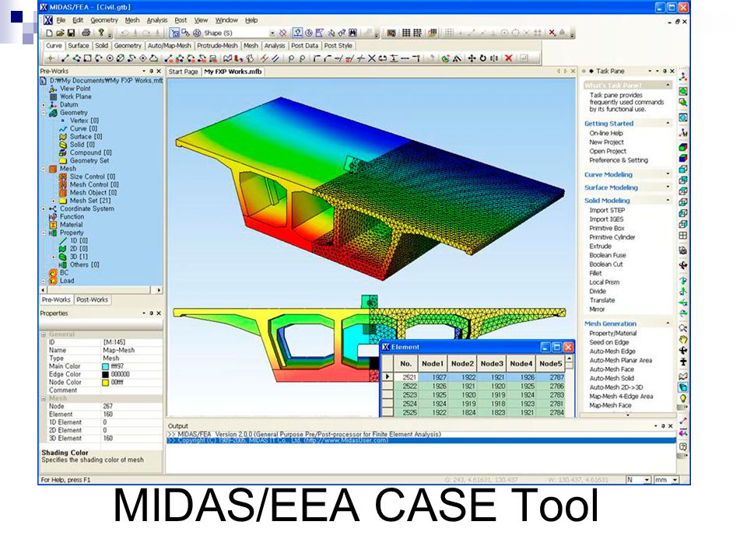Click the selection arrow icon beside Shape dropdown

pyautogui.click(x=175, y=33)
